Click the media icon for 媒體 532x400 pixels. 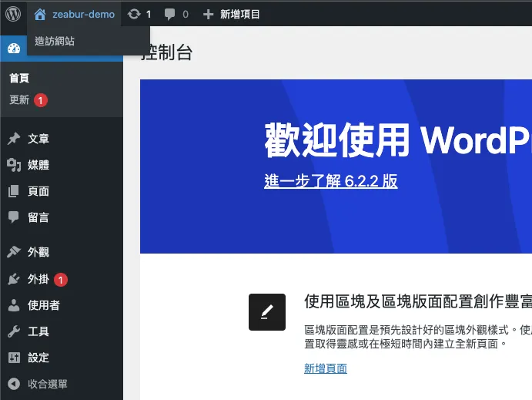(14, 165)
